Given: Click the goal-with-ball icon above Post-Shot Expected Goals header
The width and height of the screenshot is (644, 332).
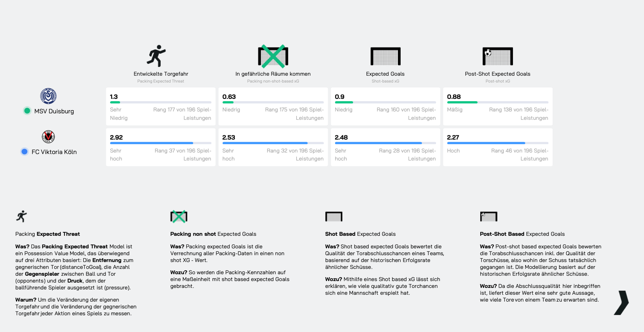Looking at the screenshot, I should click(x=498, y=56).
